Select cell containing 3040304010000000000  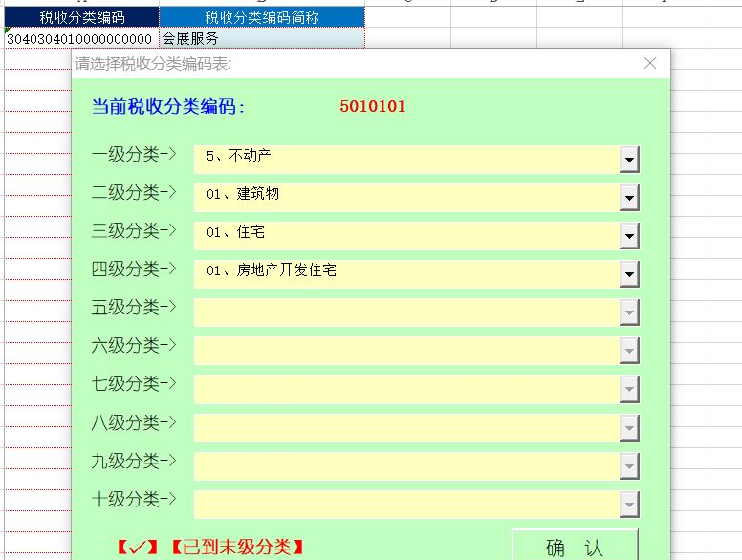tap(82, 38)
